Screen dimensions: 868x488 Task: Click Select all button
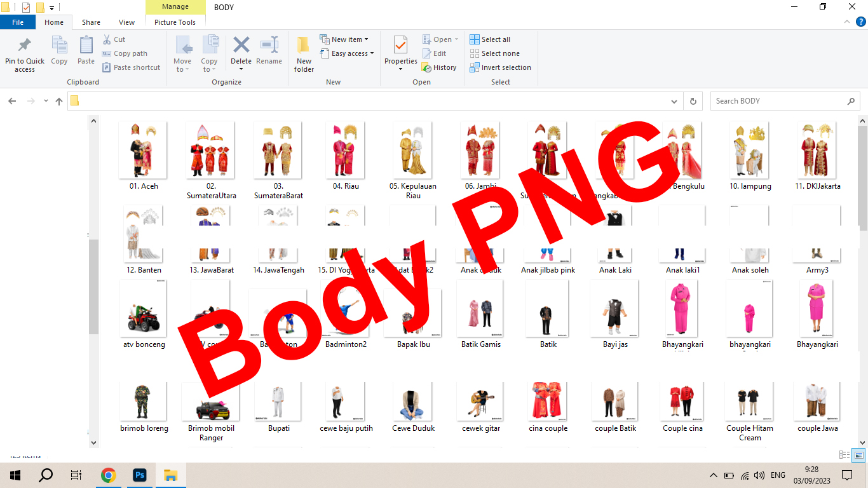point(490,39)
